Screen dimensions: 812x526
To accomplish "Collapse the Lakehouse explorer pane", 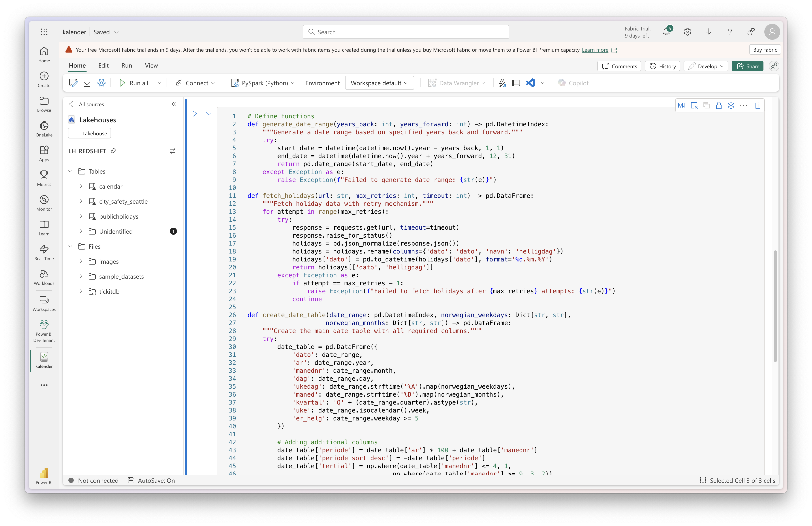I will [x=174, y=104].
